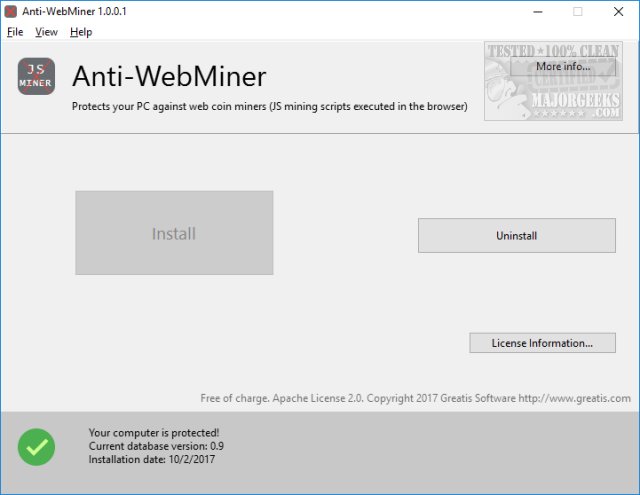Screen dimensions: 640x495
Task: Click the Greatis copyright footer line
Action: [x=416, y=398]
